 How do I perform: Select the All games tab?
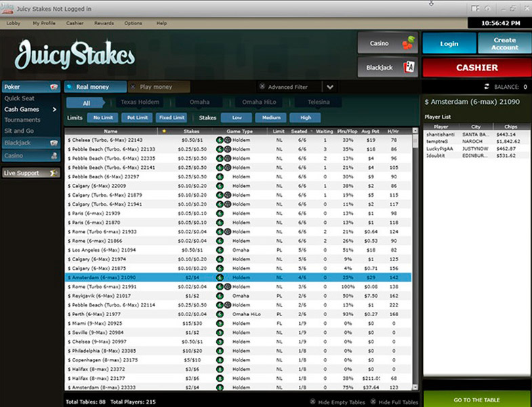[x=86, y=103]
